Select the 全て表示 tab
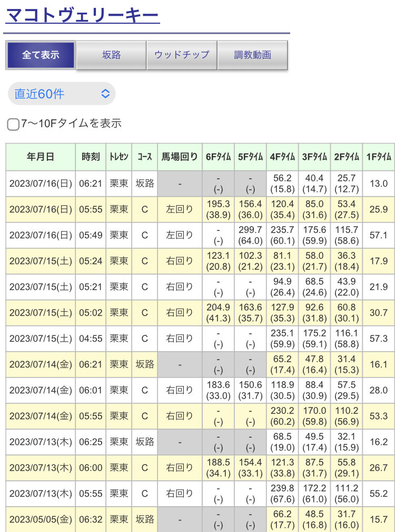 point(41,55)
